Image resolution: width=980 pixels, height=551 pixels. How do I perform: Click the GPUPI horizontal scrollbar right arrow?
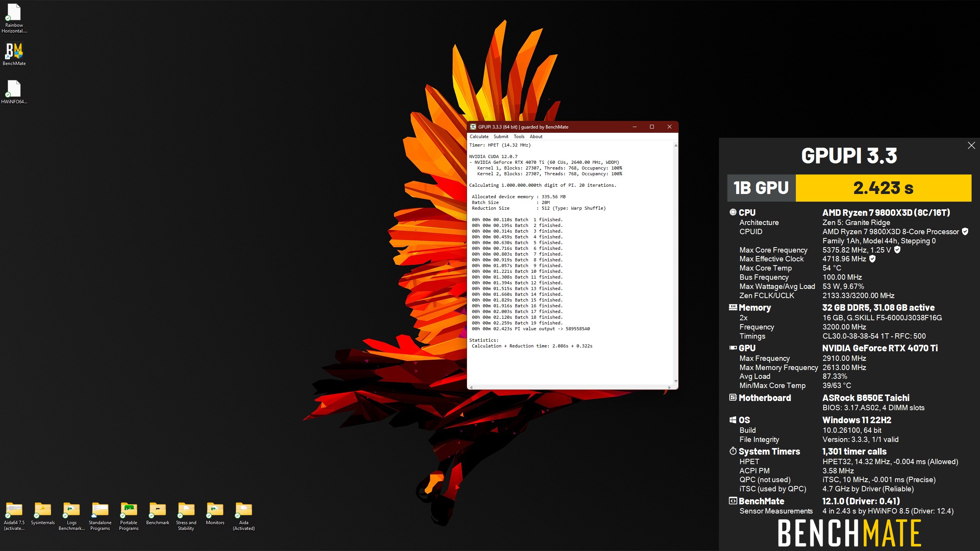[670, 387]
